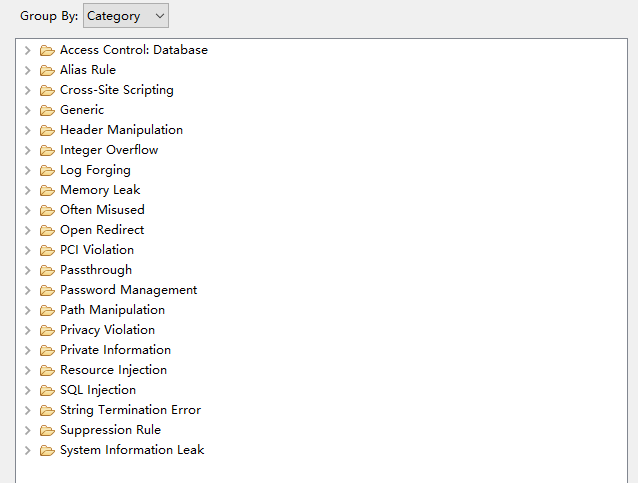Screen dimensions: 638x483
Task: Click the PCI Violation folder icon
Action: [x=47, y=250]
